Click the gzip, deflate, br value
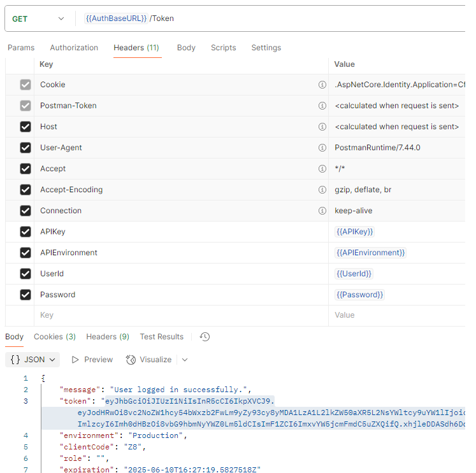Viewport: 476px width, 473px height. [363, 190]
